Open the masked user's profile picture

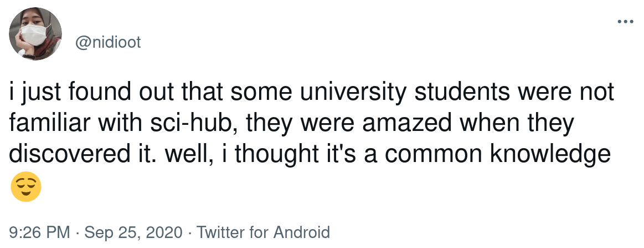click(35, 34)
